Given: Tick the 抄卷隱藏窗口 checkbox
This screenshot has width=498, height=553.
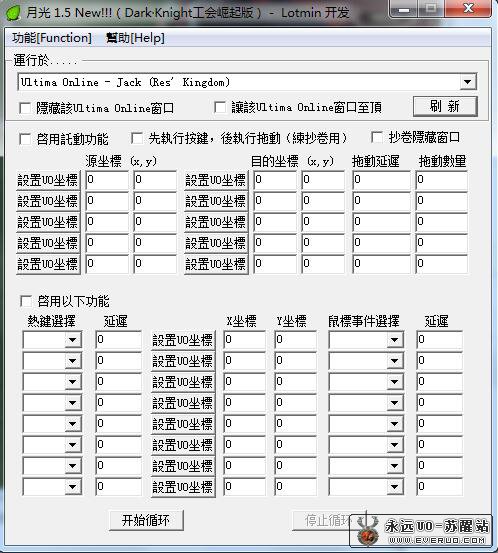Looking at the screenshot, I should 377,137.
